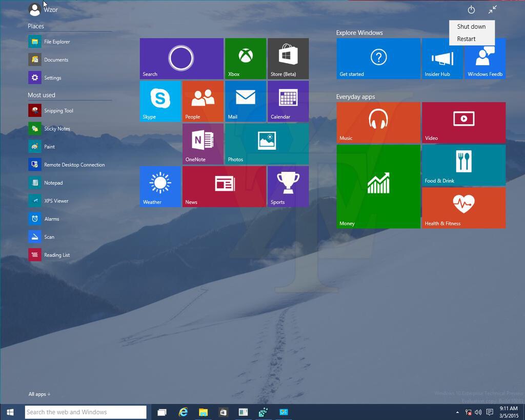The height and width of the screenshot is (420, 525).
Task: Open the Get started tile
Action: tap(378, 58)
